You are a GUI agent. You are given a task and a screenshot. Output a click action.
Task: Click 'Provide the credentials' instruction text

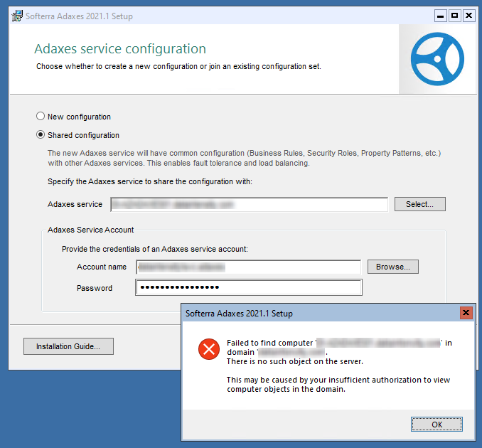(155, 249)
